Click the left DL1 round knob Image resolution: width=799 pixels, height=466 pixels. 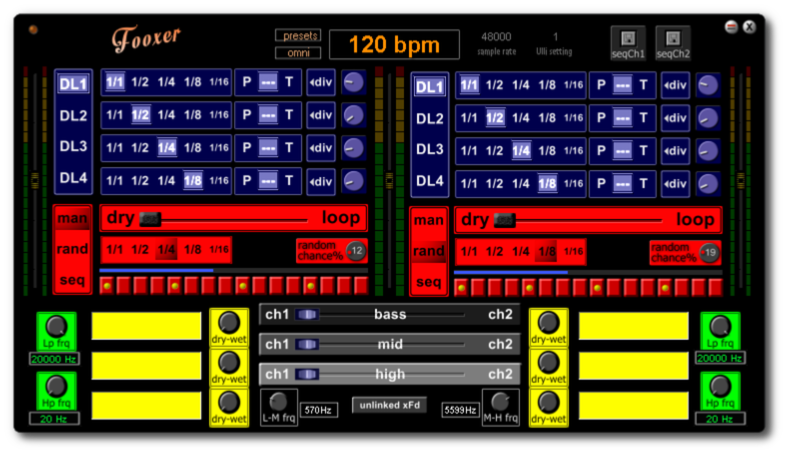[x=353, y=84]
